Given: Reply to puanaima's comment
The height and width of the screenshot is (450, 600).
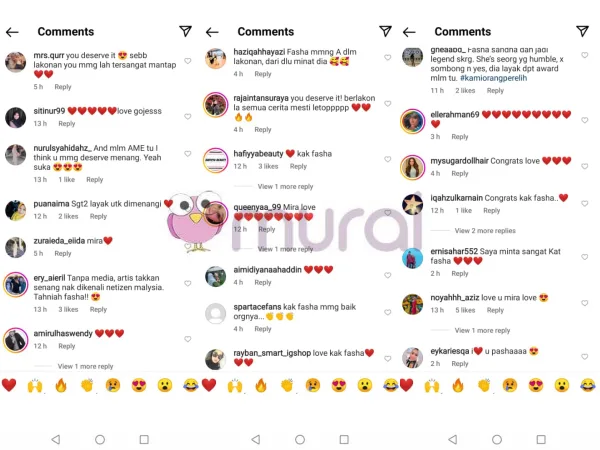Looking at the screenshot, I should pos(98,216).
